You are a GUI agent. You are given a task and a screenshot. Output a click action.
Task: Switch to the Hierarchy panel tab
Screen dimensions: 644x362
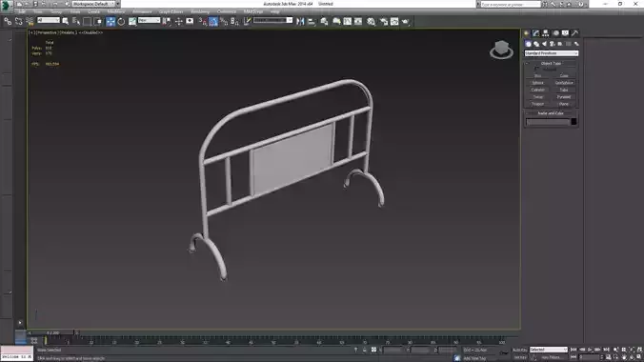point(546,33)
